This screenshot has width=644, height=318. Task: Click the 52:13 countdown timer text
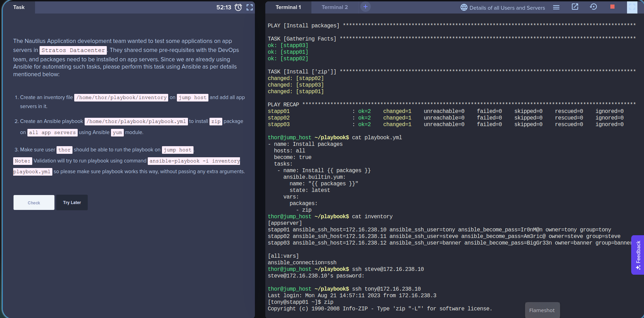pyautogui.click(x=224, y=7)
